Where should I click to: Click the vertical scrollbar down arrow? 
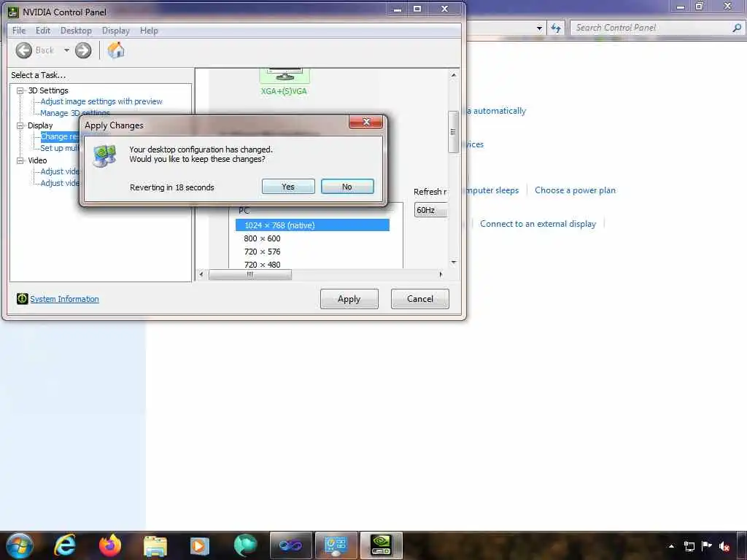pos(454,262)
